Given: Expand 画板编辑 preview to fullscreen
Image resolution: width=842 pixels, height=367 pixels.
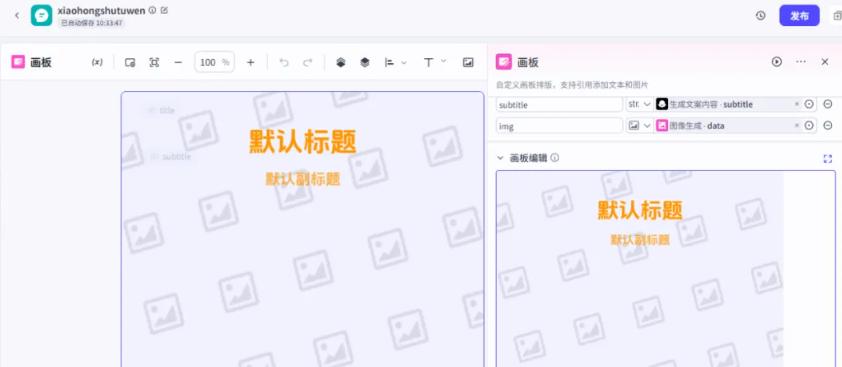Looking at the screenshot, I should coord(828,159).
